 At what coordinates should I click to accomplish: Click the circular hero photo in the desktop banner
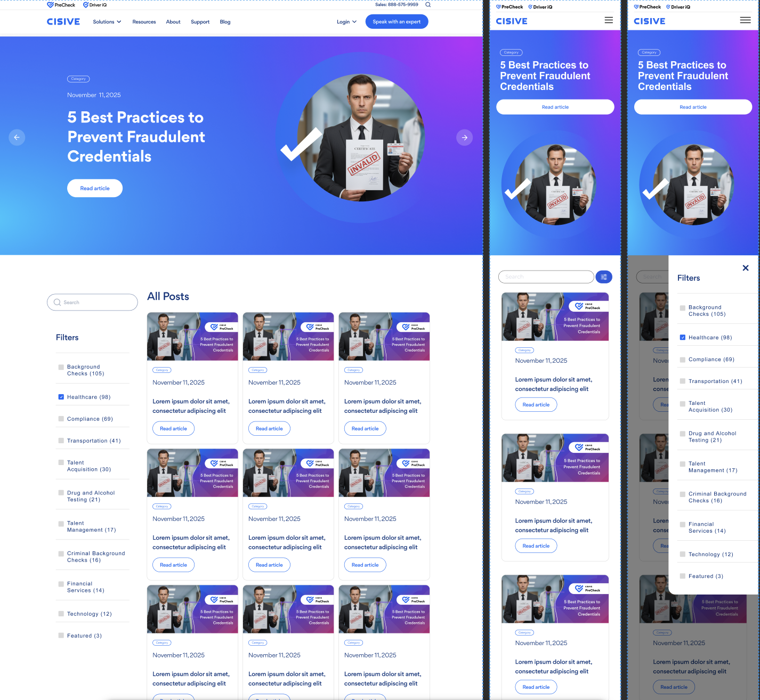tap(361, 137)
